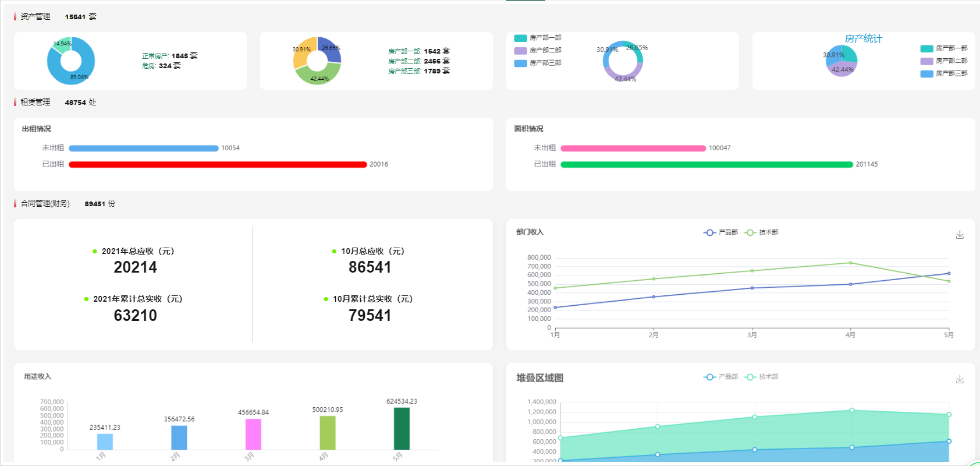Click the 危房: 324 套 text
980x466 pixels.
(162, 66)
